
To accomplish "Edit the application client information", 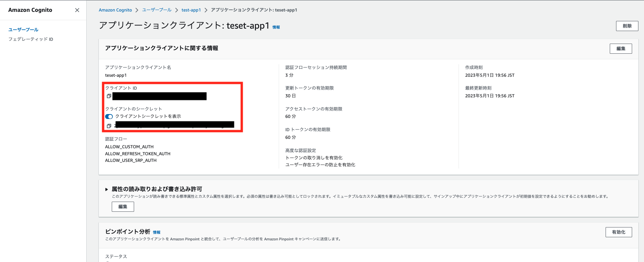I will 621,48.
